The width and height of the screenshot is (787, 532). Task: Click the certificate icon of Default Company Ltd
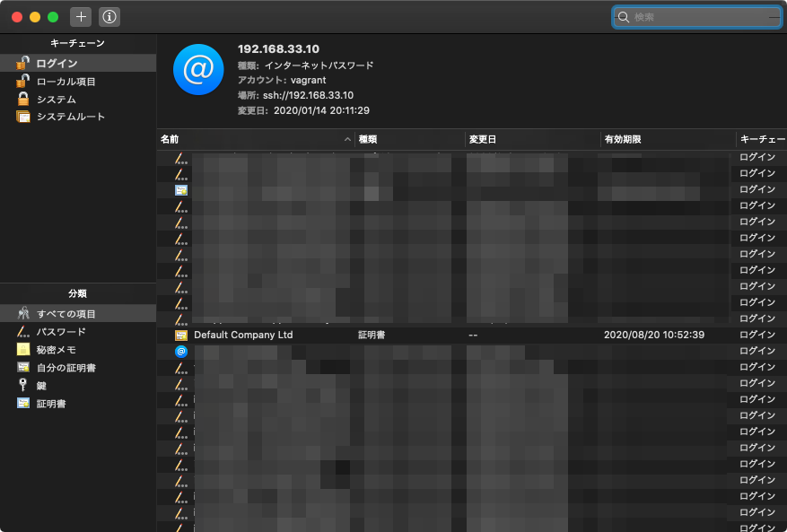click(x=181, y=336)
